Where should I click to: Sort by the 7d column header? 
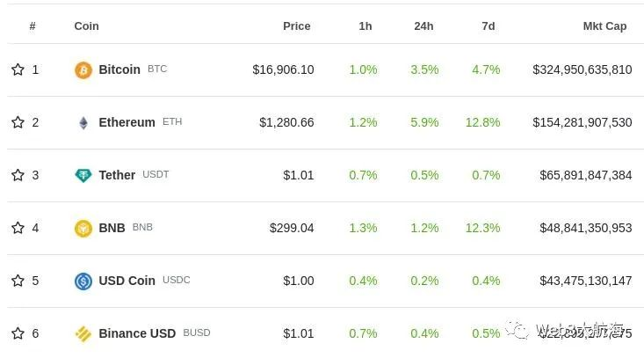click(488, 26)
